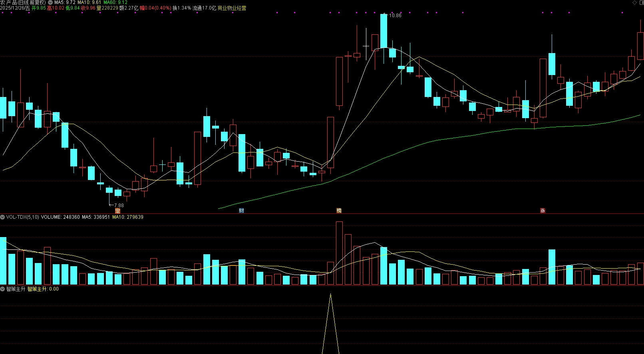Image resolution: width=644 pixels, height=354 pixels.
Task: Click the 农产品(日线.前复权) chart title
Action: (23, 2)
